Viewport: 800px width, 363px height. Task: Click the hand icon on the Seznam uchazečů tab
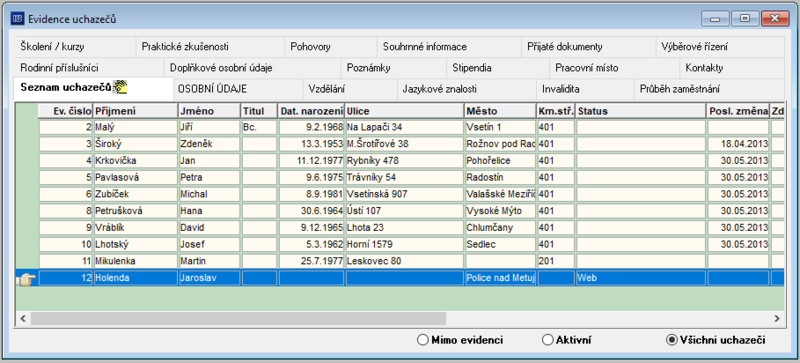(x=120, y=88)
